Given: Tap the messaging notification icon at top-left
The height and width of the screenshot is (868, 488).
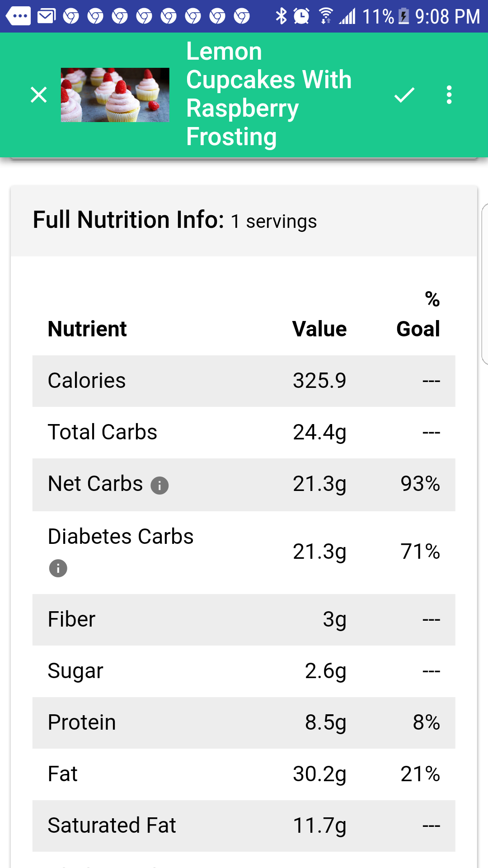Looking at the screenshot, I should [x=18, y=16].
